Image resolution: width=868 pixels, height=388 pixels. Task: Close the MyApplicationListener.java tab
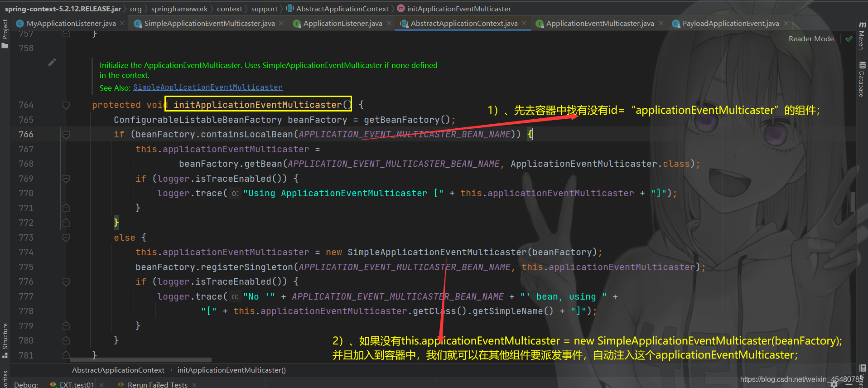tap(122, 23)
